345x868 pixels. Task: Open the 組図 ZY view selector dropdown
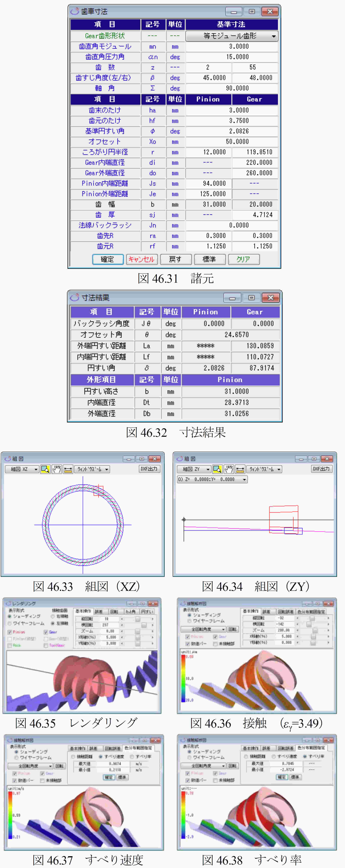tap(194, 469)
